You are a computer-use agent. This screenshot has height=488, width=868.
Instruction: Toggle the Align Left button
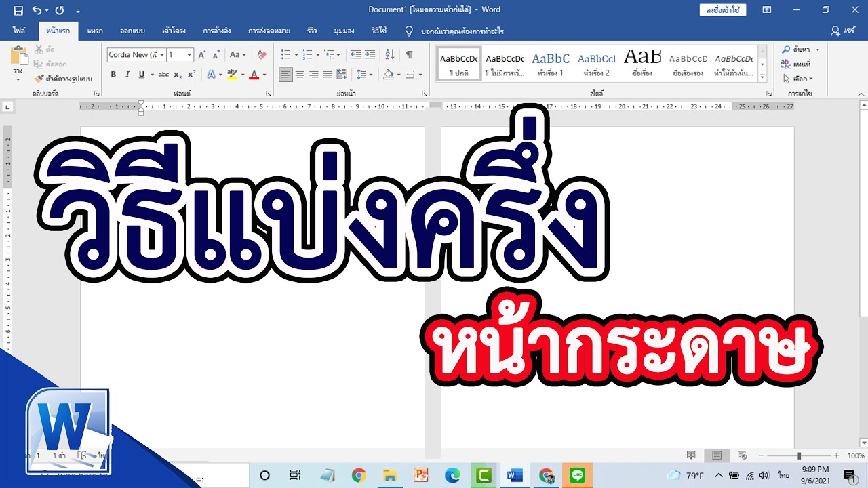point(285,75)
